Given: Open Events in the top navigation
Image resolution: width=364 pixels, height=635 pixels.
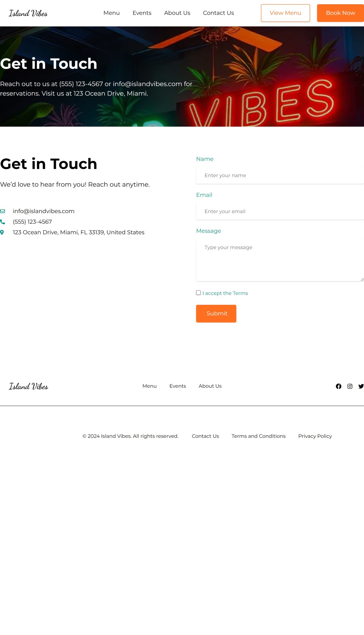Looking at the screenshot, I should click(x=142, y=13).
